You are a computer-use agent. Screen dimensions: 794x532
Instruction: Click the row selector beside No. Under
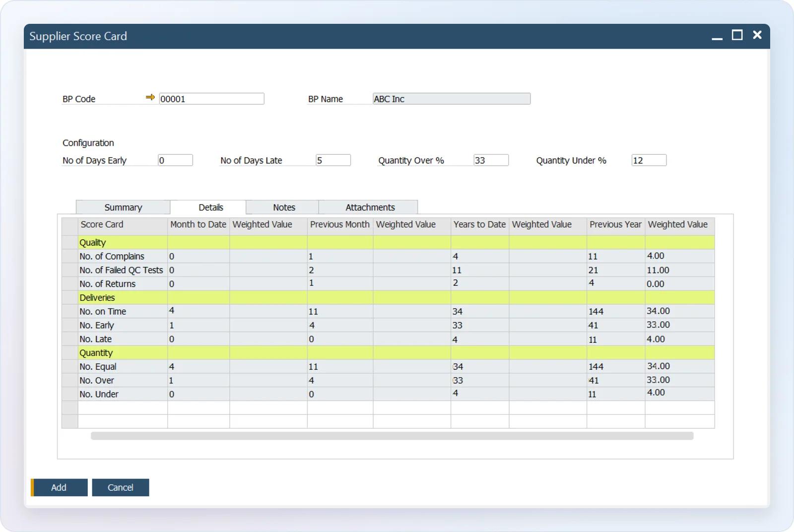(x=70, y=394)
